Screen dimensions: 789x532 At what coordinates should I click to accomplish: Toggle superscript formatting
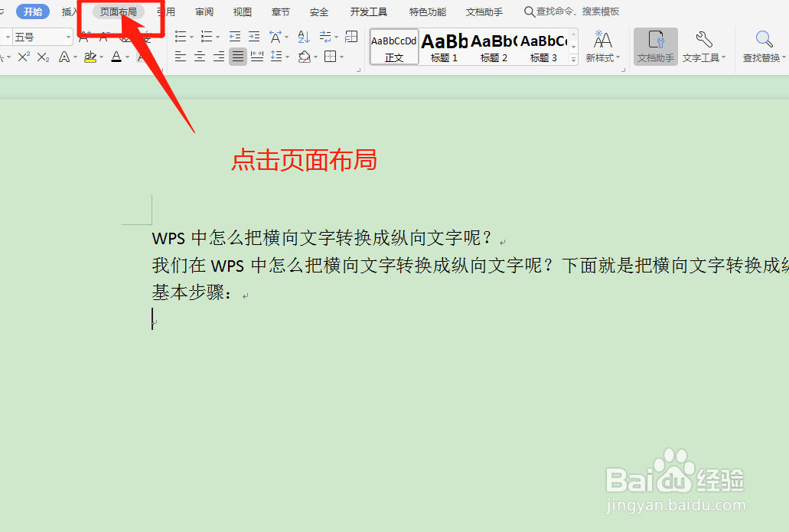24,57
